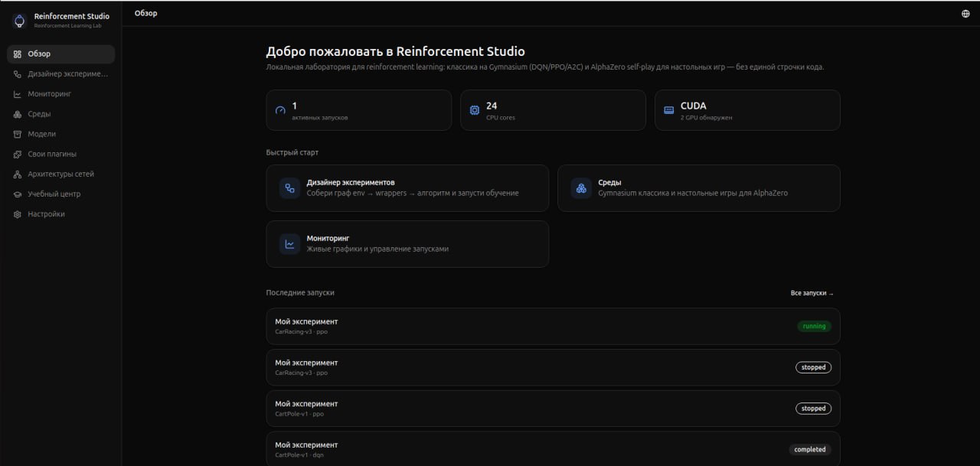Follow the Все запуски link

pyautogui.click(x=812, y=293)
